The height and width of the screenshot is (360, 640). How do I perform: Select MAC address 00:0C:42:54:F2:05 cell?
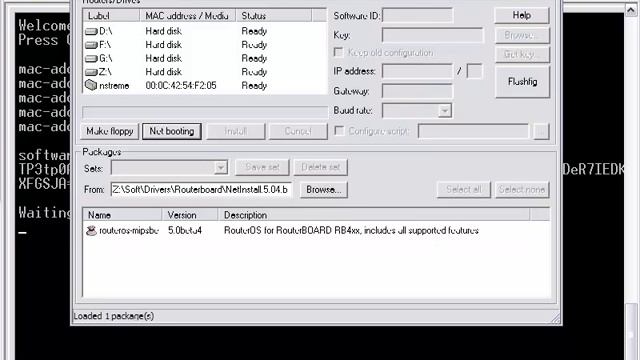click(x=181, y=86)
